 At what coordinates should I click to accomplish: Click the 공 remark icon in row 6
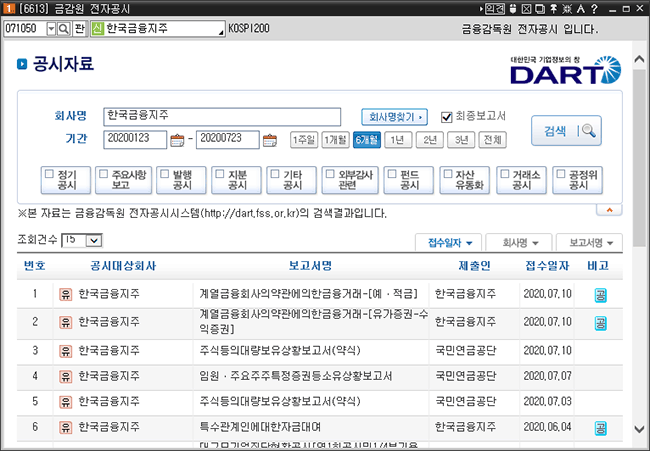[x=601, y=428]
